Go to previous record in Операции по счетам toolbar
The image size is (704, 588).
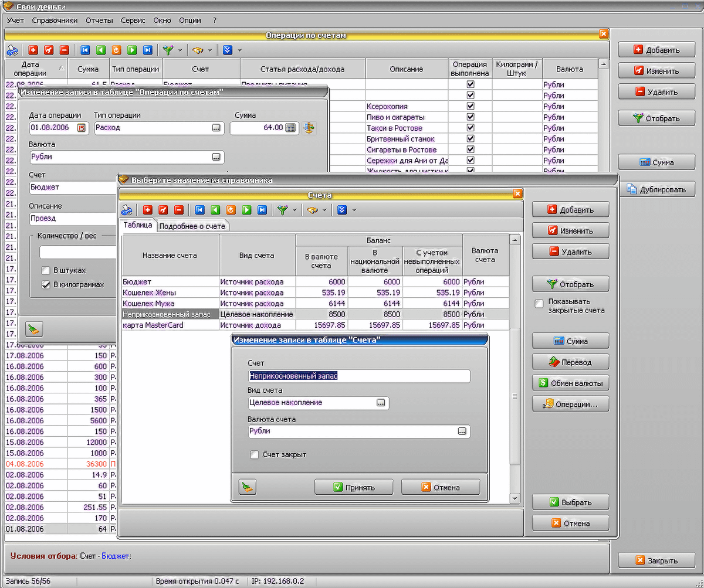(101, 50)
